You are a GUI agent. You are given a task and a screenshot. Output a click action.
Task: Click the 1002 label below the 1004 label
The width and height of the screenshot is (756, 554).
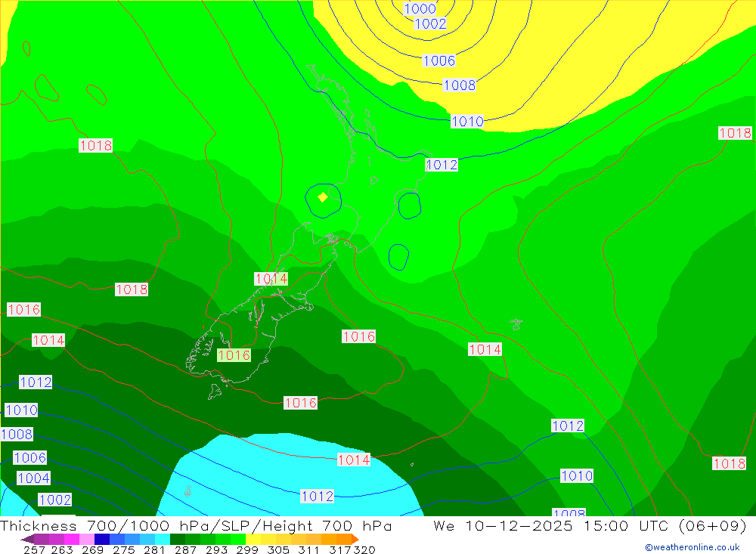point(55,500)
